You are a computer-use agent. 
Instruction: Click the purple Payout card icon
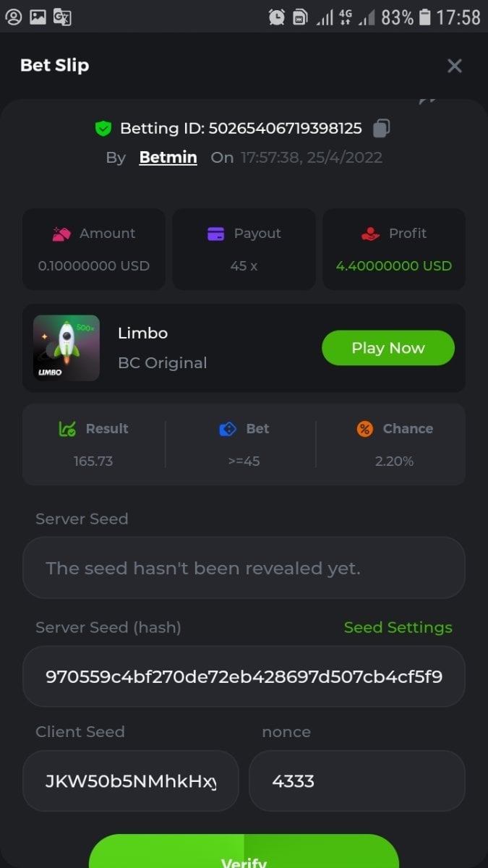pos(215,234)
